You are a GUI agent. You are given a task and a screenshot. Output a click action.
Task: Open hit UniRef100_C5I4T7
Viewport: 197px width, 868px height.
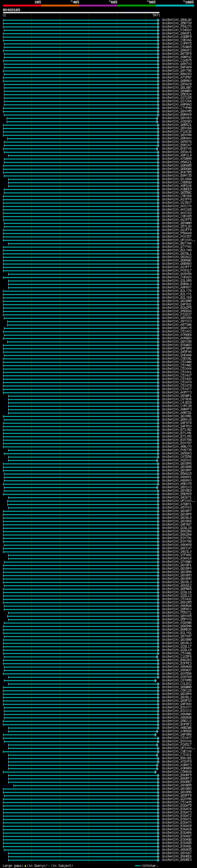pos(176,389)
